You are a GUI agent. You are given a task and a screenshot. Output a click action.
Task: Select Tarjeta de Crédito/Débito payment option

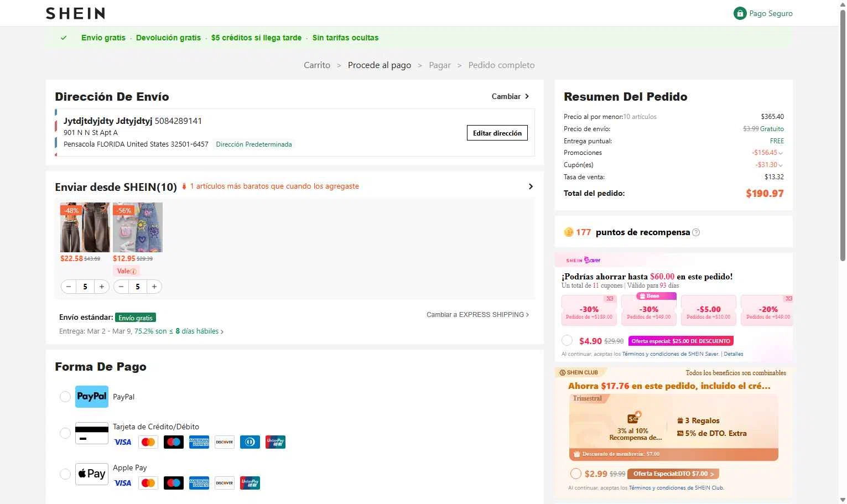[x=65, y=433]
